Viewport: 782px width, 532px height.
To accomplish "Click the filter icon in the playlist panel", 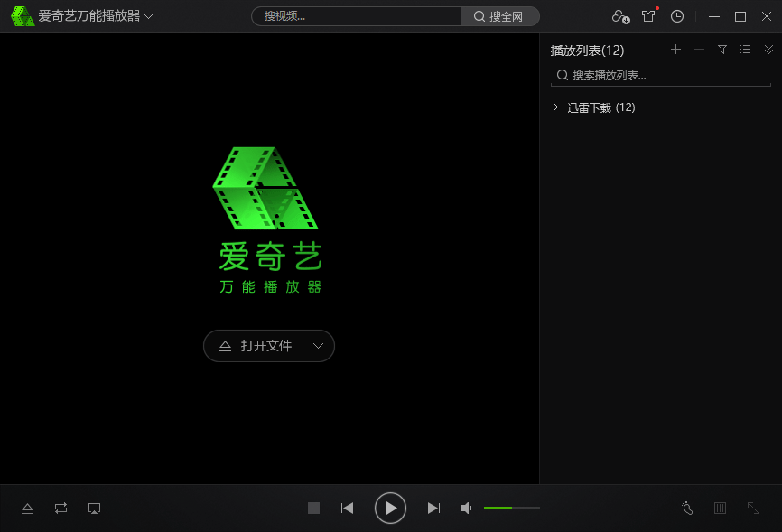I will (x=721, y=50).
